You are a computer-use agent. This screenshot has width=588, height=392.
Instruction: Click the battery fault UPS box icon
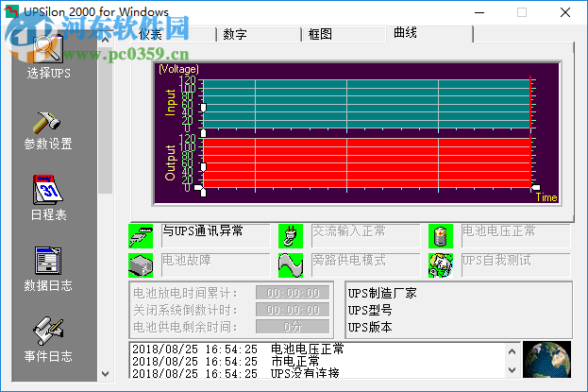(141, 265)
